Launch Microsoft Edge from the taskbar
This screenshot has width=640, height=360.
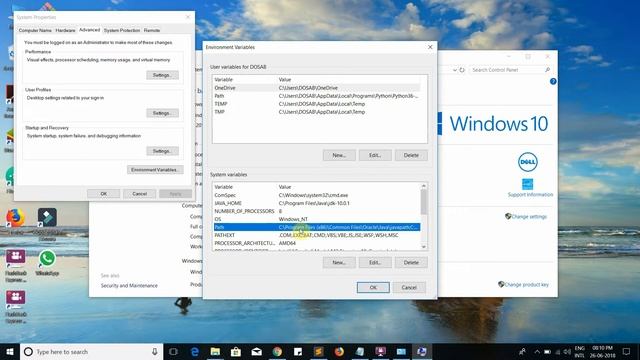(x=195, y=351)
